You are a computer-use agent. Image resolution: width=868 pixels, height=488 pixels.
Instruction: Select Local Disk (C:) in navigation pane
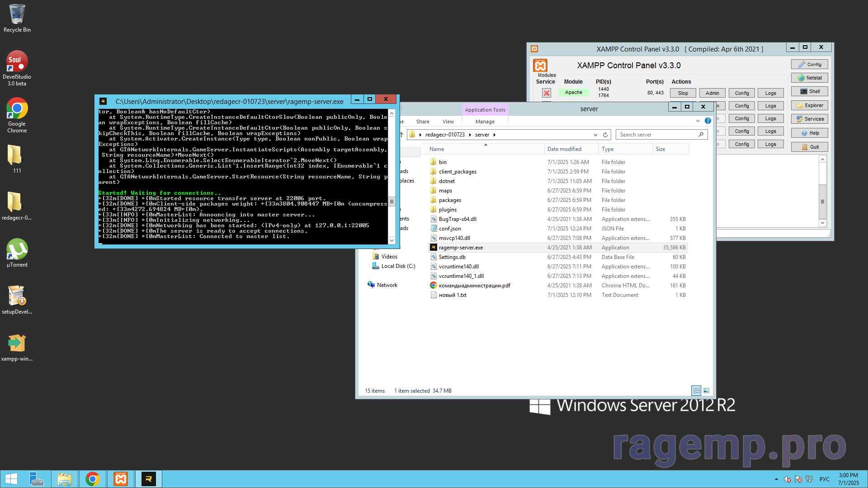pos(394,266)
